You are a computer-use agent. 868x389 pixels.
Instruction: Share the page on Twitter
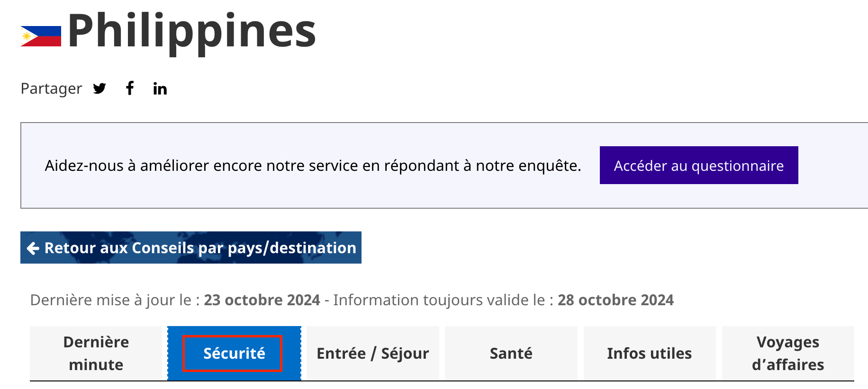click(99, 88)
